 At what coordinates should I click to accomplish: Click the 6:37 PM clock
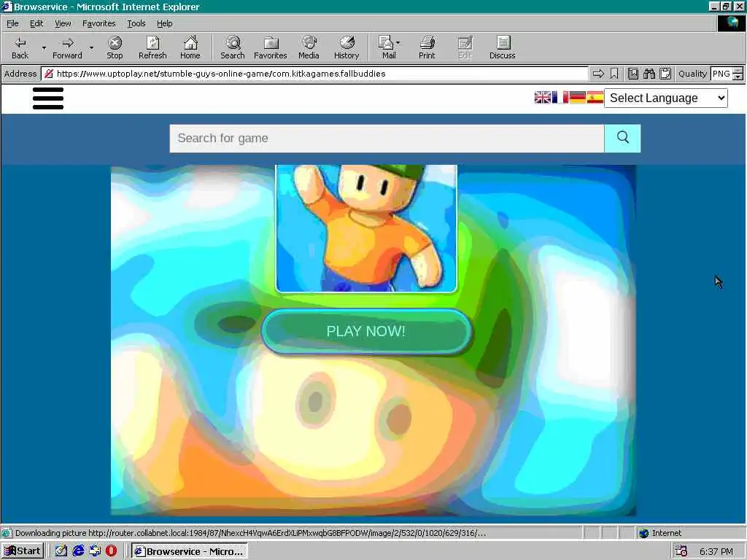(x=716, y=551)
